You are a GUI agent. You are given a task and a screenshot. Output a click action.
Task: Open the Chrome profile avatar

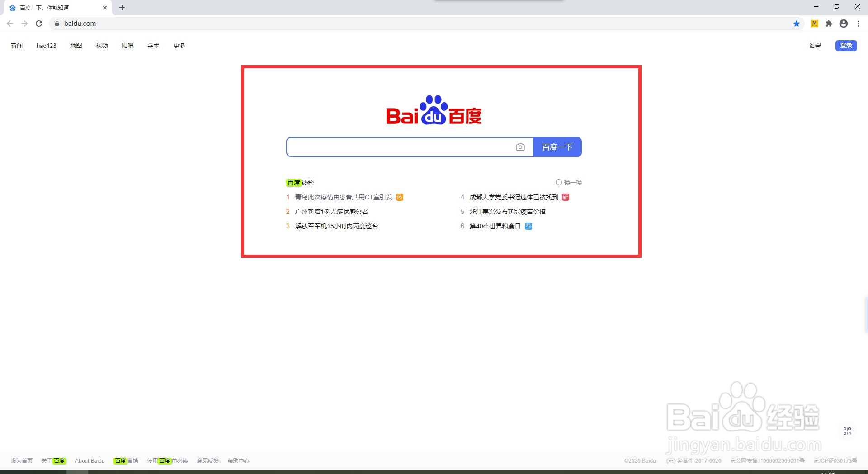[x=844, y=24]
